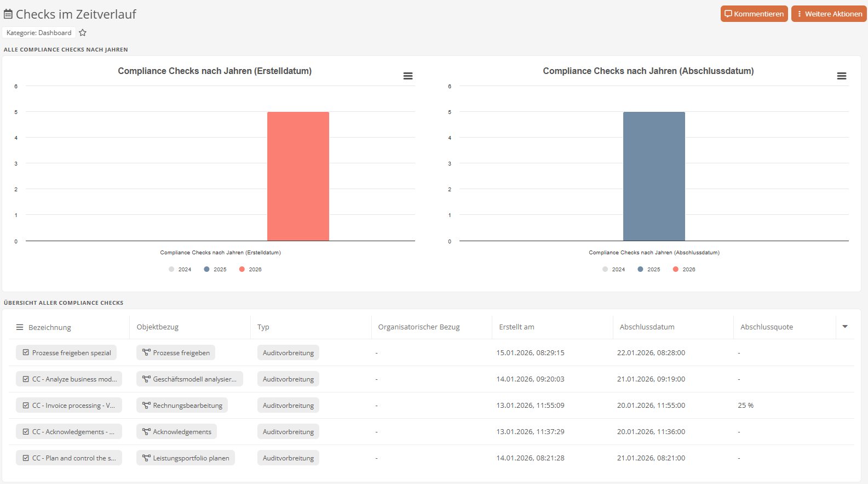Expand the table column options arrow
Image resolution: width=868 pixels, height=484 pixels.
click(x=845, y=327)
